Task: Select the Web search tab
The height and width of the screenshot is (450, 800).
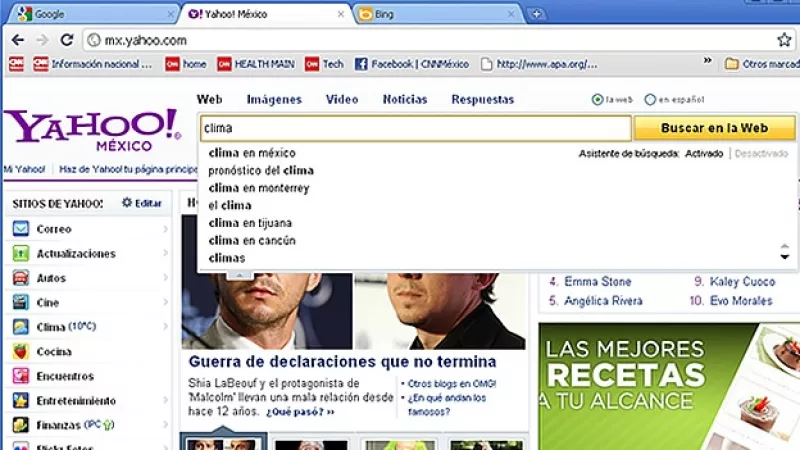Action: (210, 99)
